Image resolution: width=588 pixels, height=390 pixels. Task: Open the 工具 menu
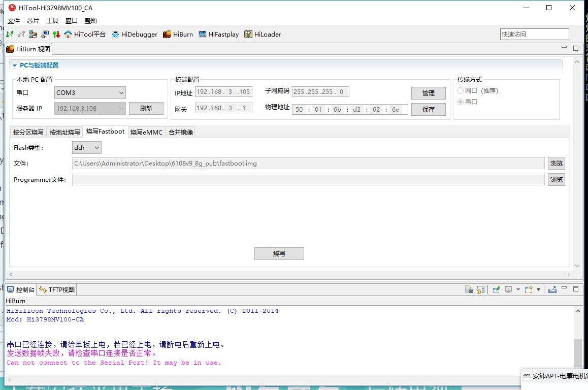coord(52,21)
